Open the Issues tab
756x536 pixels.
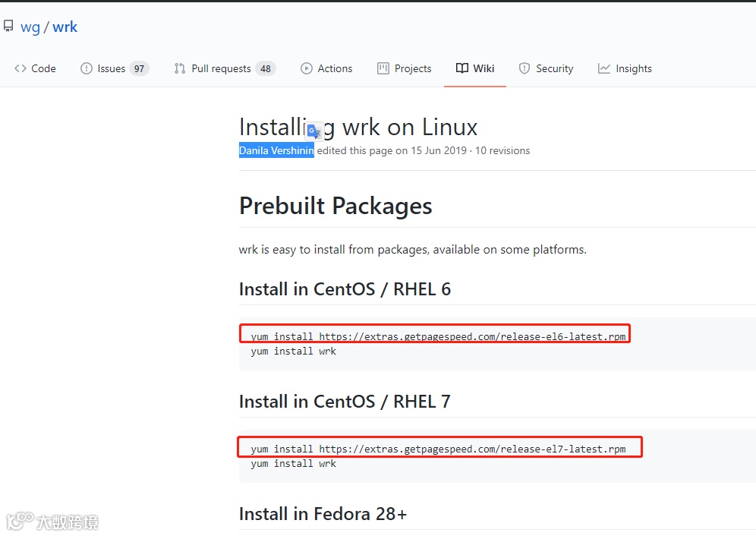click(115, 68)
